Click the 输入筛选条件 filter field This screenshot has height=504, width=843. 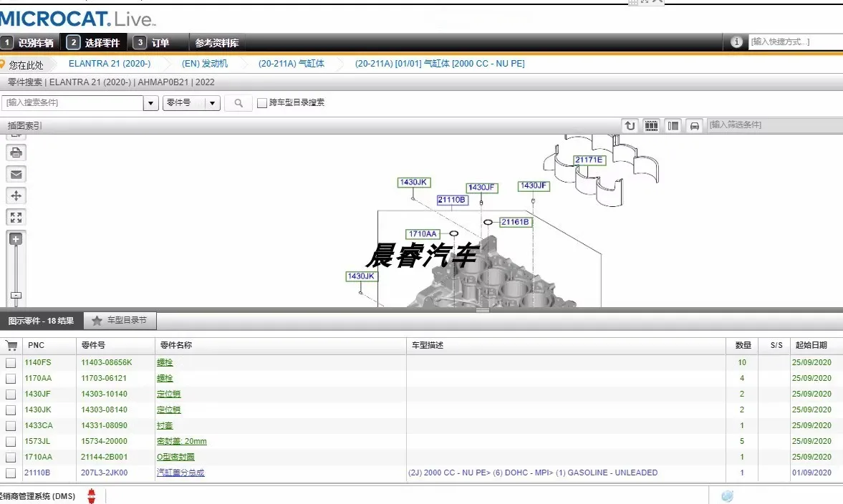coord(774,125)
